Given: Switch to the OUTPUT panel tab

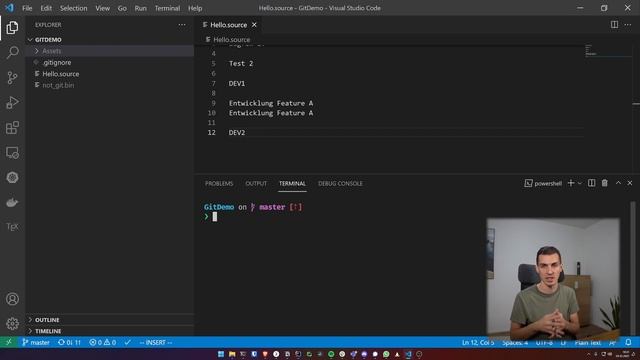Looking at the screenshot, I should (x=256, y=184).
